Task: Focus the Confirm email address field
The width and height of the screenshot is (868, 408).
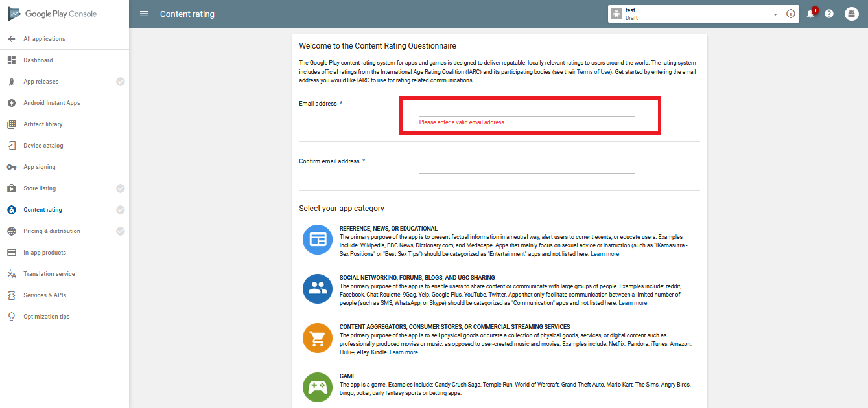Action: (527, 166)
